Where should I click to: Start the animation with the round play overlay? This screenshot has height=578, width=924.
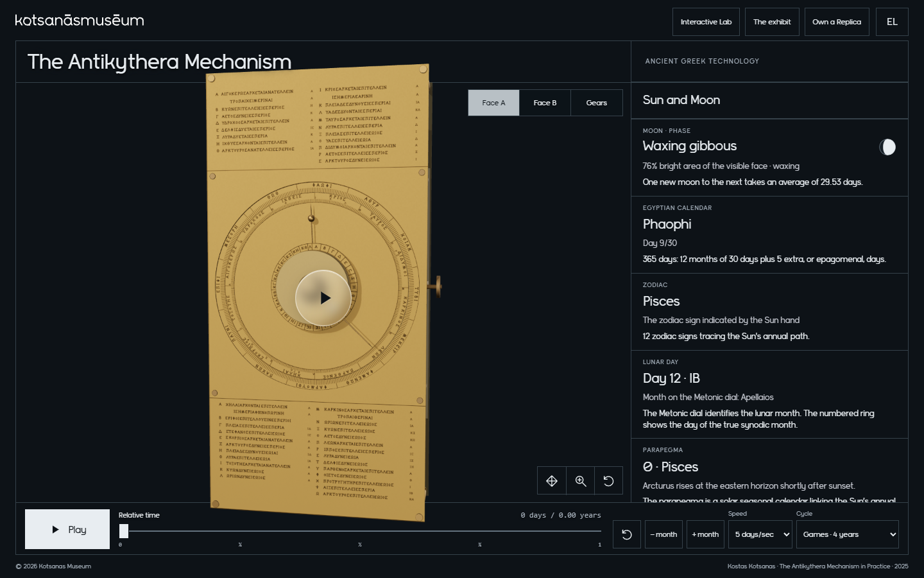323,298
